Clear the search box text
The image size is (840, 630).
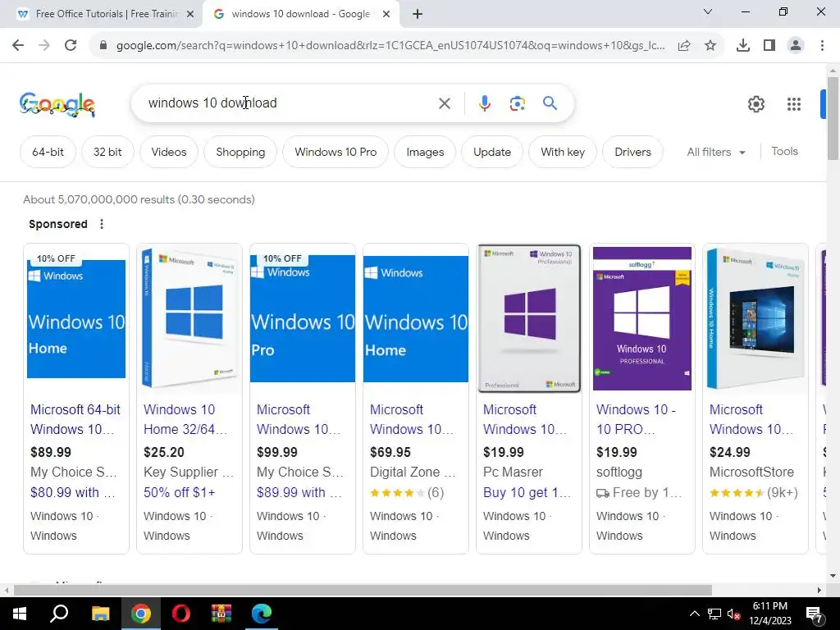click(x=445, y=103)
